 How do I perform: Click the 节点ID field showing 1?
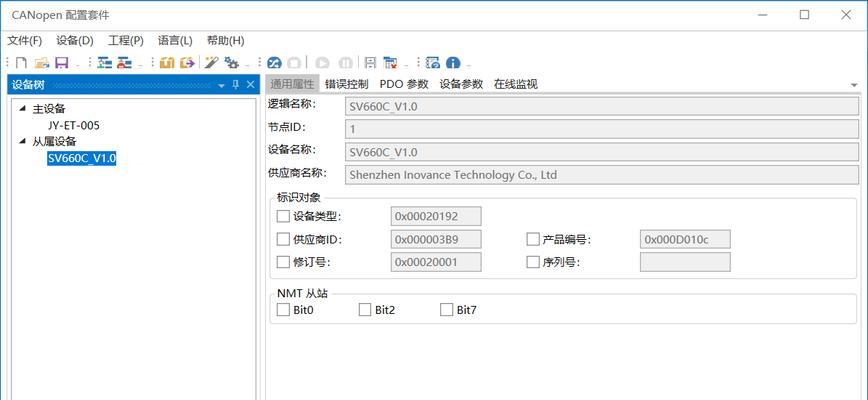click(602, 129)
